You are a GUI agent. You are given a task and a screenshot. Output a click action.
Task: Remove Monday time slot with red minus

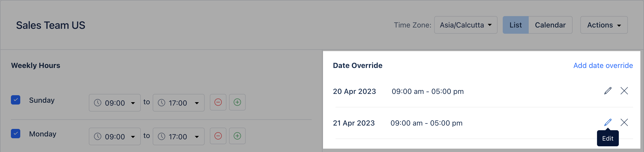point(218,136)
